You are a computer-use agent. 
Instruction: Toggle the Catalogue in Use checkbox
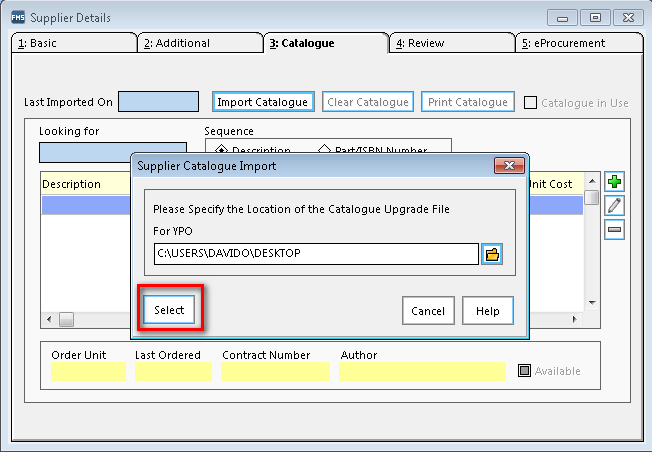click(x=530, y=102)
